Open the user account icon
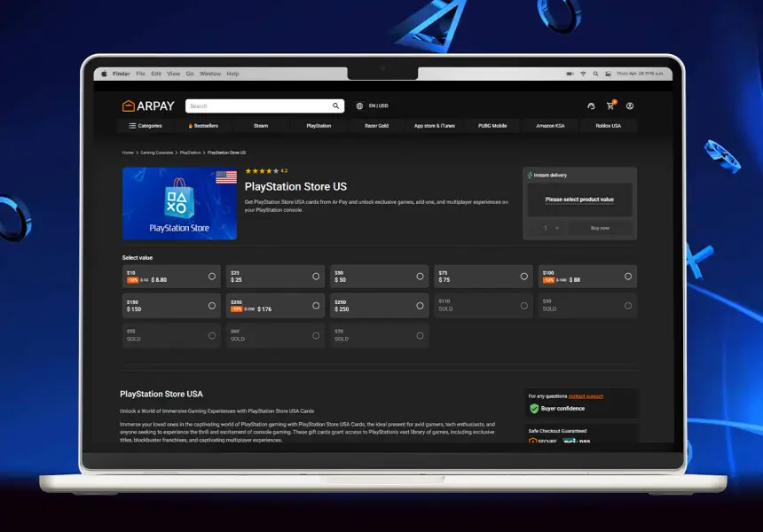The width and height of the screenshot is (763, 532). click(x=630, y=106)
